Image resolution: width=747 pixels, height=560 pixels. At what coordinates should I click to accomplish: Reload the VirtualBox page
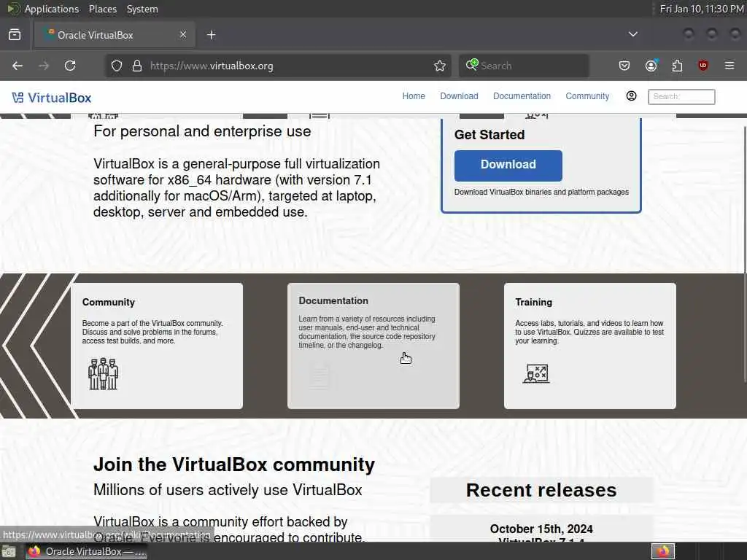pos(70,66)
